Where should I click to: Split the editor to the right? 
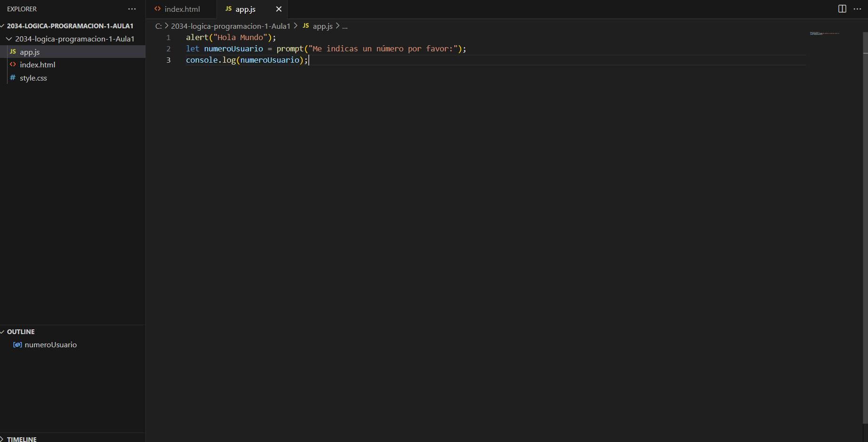[x=842, y=9]
